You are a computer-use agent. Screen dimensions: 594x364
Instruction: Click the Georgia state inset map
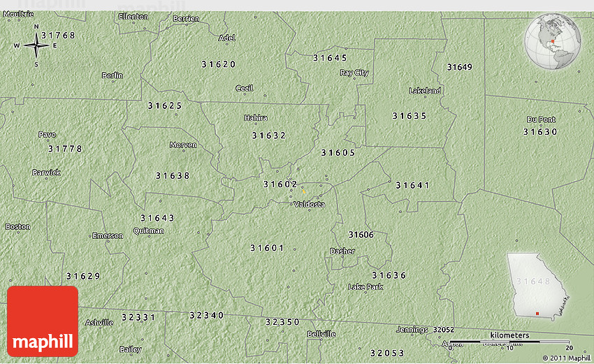click(537, 286)
